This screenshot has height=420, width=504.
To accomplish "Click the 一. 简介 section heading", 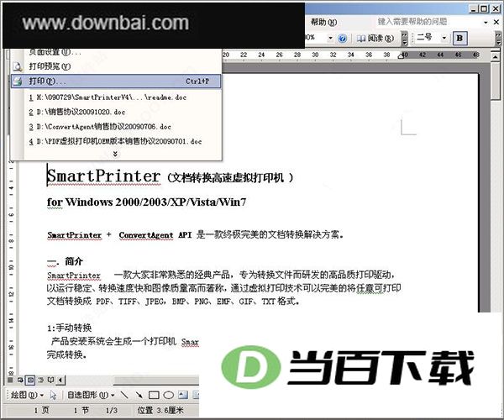I will pos(65,261).
